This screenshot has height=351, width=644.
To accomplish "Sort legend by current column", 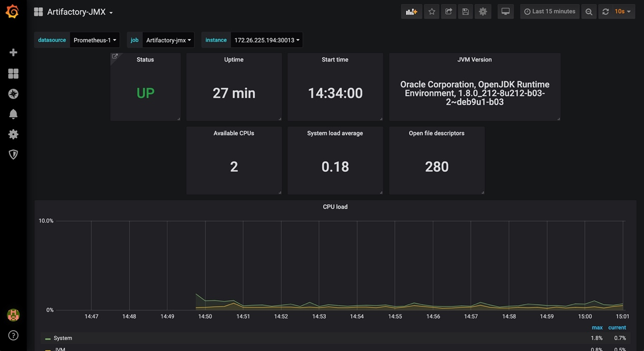I will tap(617, 328).
